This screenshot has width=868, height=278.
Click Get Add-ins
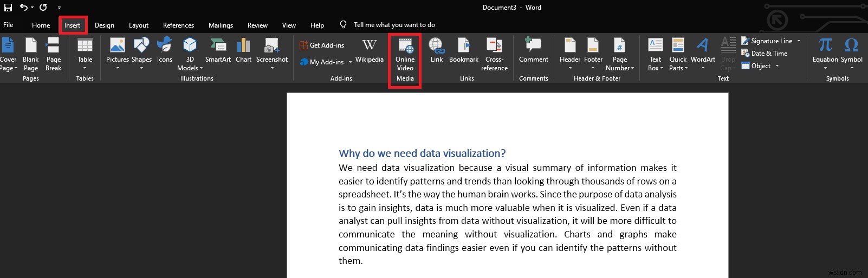(x=322, y=45)
